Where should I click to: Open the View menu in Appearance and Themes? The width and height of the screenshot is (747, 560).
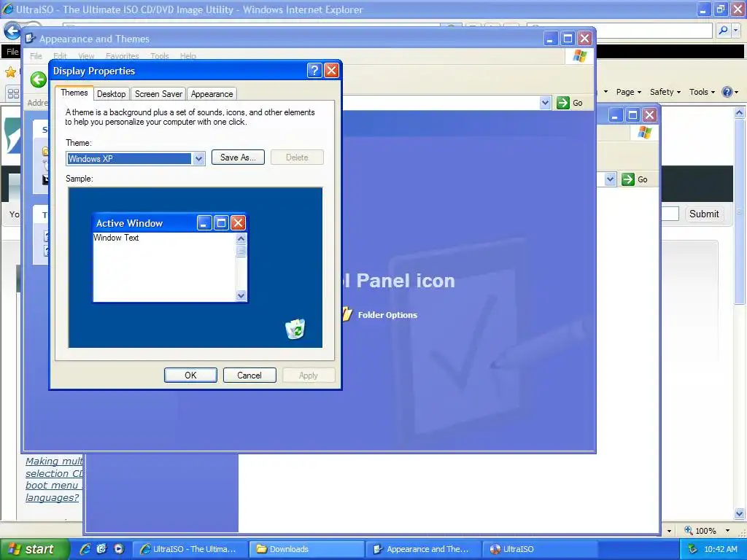click(x=86, y=56)
